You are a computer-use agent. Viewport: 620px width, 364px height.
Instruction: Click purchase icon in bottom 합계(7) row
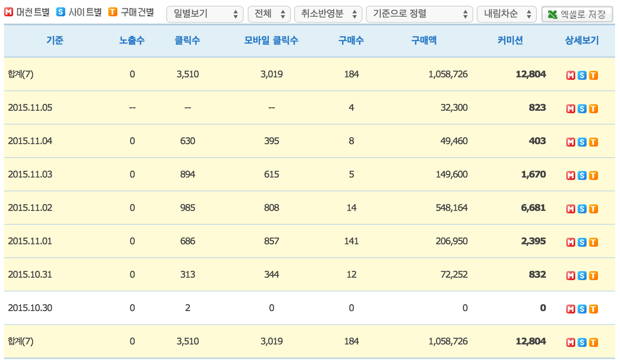point(594,342)
